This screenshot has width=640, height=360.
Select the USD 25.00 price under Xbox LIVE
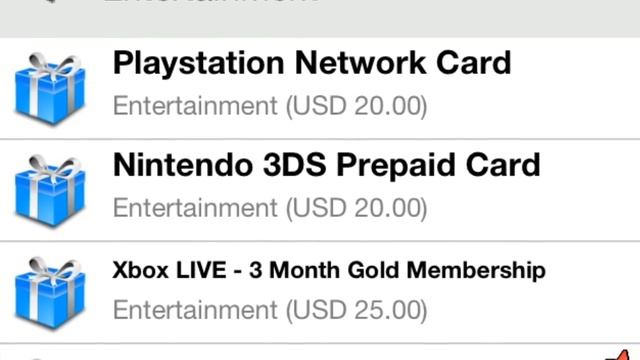pos(356,310)
